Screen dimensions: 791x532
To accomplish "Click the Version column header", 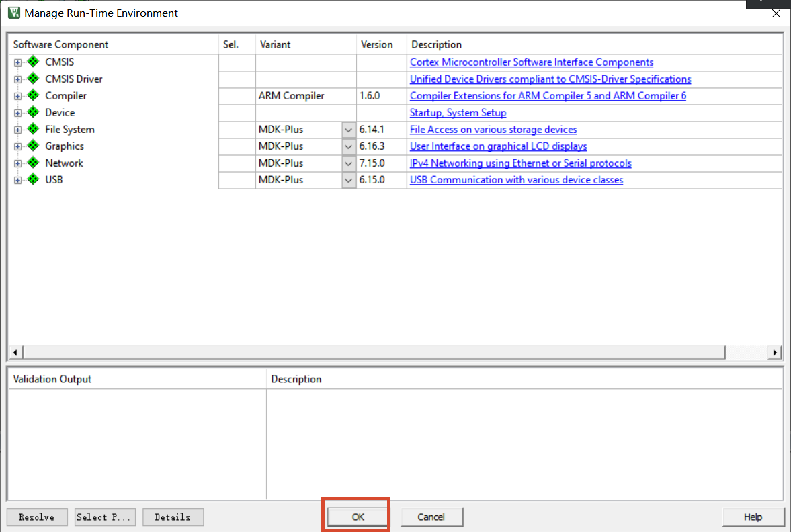I will [381, 44].
